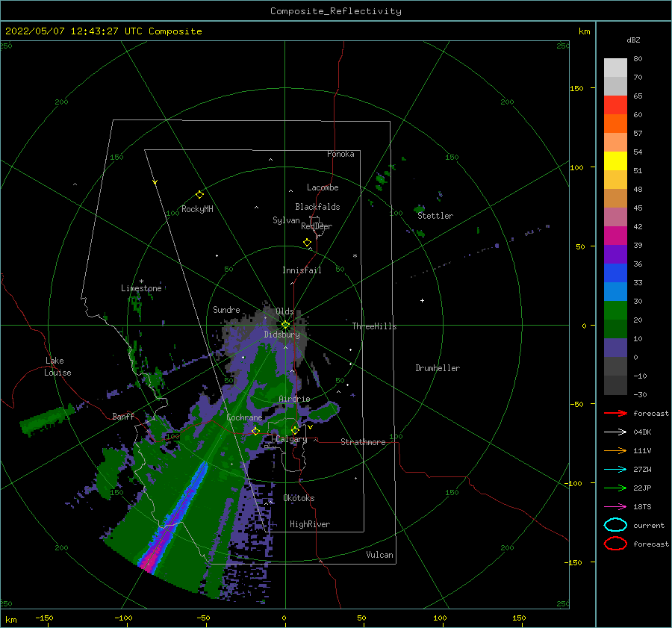Click the yellow radar-site diamond at Olds

285,325
